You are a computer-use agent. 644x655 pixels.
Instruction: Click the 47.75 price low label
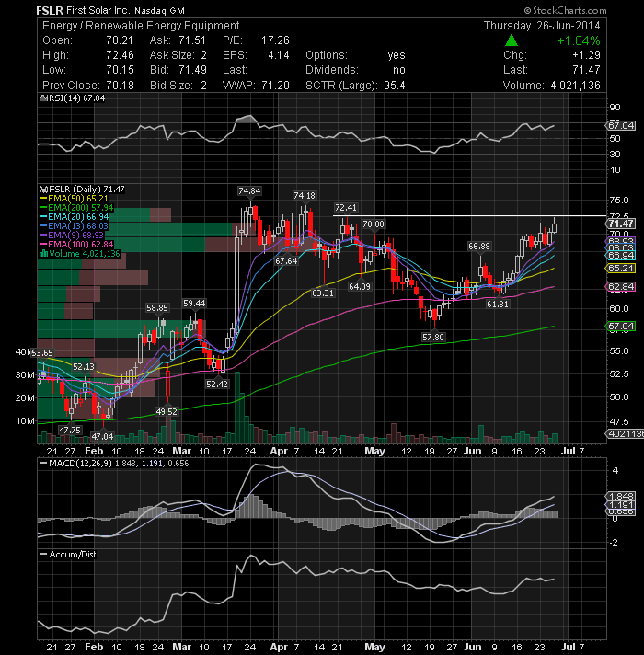[70, 430]
